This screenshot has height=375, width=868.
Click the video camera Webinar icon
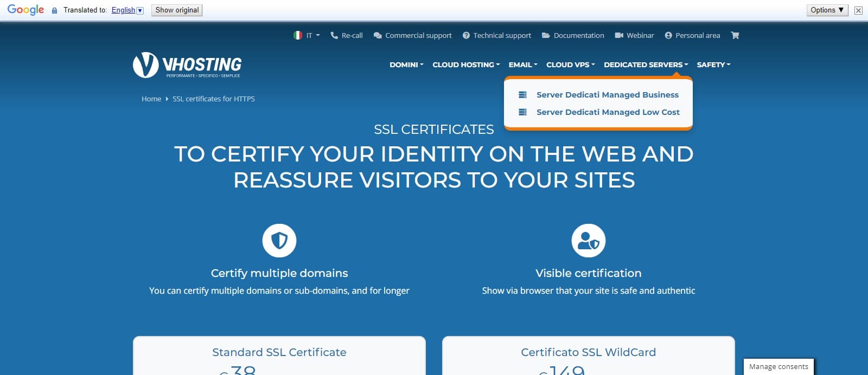619,35
